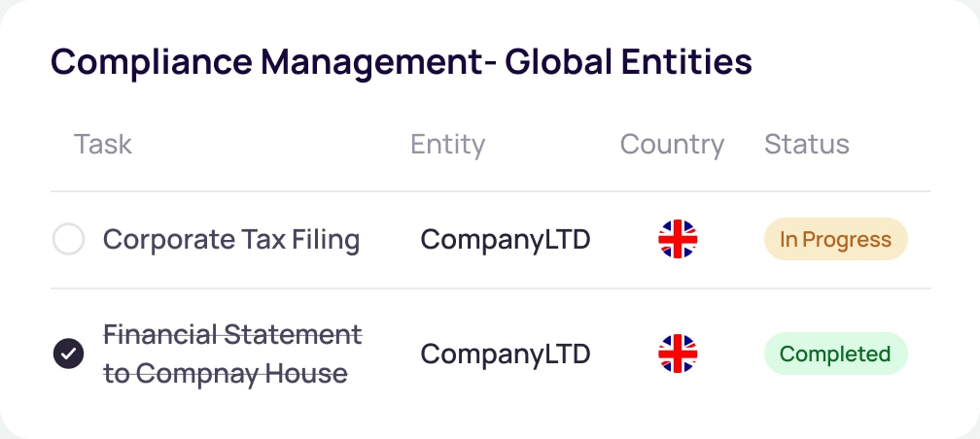The height and width of the screenshot is (439, 980).
Task: Sort by the Task column header
Action: pyautogui.click(x=103, y=145)
